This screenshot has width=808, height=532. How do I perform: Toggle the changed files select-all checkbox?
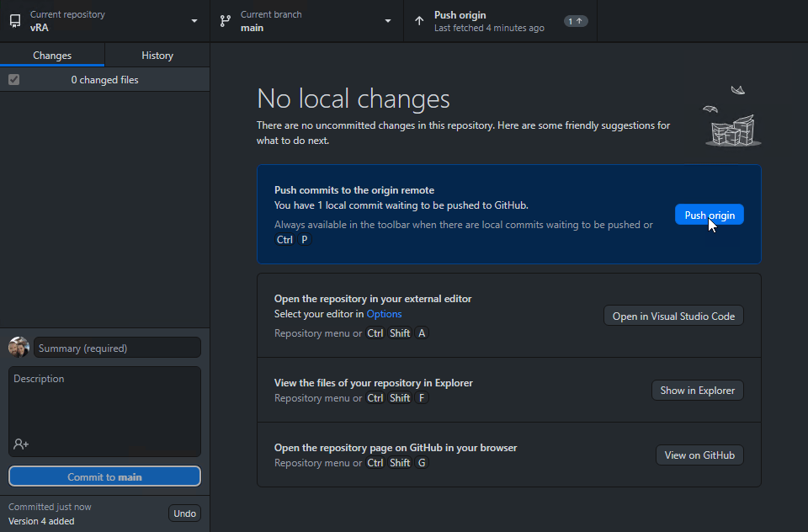[13, 80]
